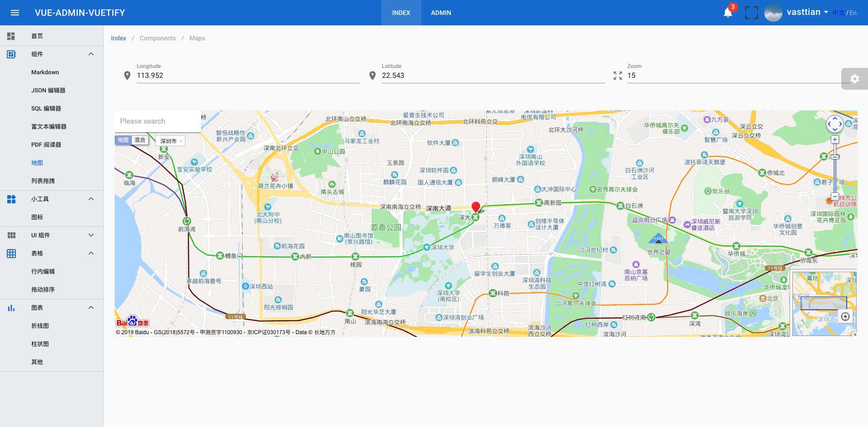
Task: Expand the UI 组件 menu group
Action: point(91,235)
